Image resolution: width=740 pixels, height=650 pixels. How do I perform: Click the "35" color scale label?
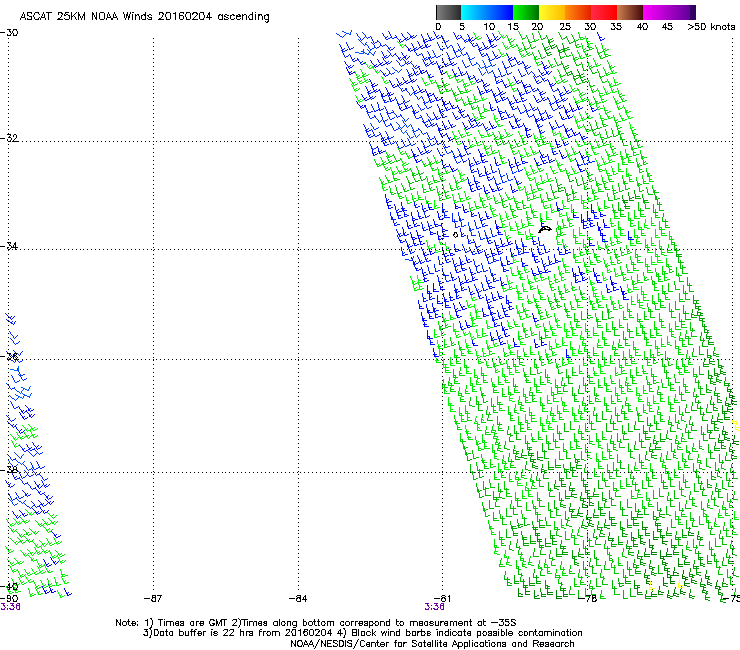coord(616,27)
